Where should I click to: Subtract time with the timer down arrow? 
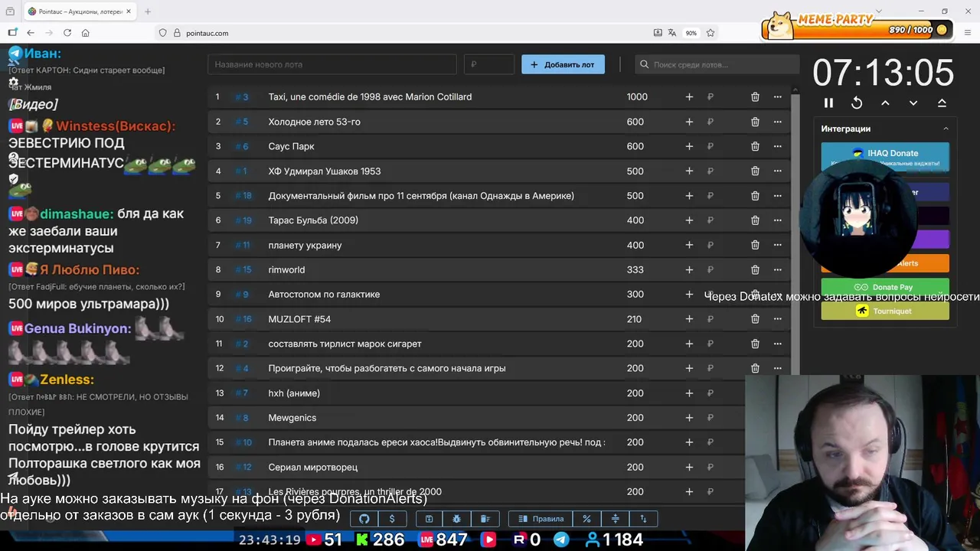coord(913,103)
